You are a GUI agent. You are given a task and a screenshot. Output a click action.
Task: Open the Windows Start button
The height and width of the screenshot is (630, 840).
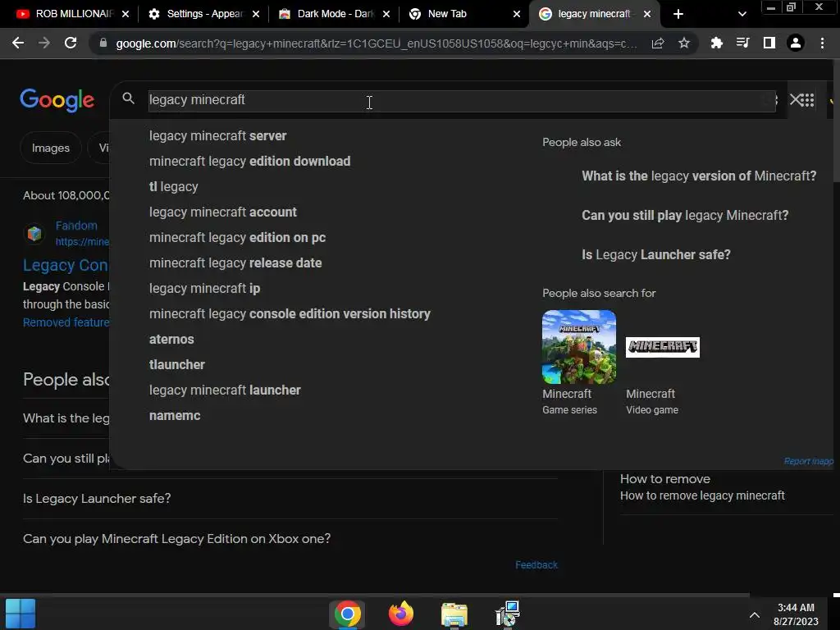coord(21,614)
